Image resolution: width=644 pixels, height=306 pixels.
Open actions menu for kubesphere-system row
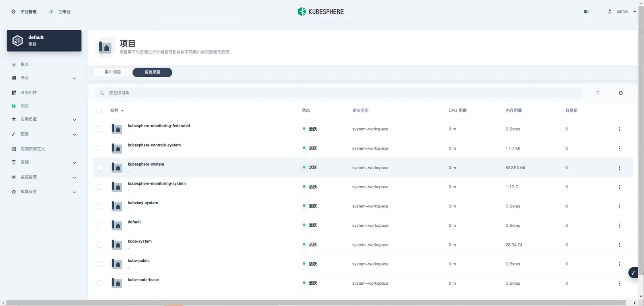click(619, 168)
